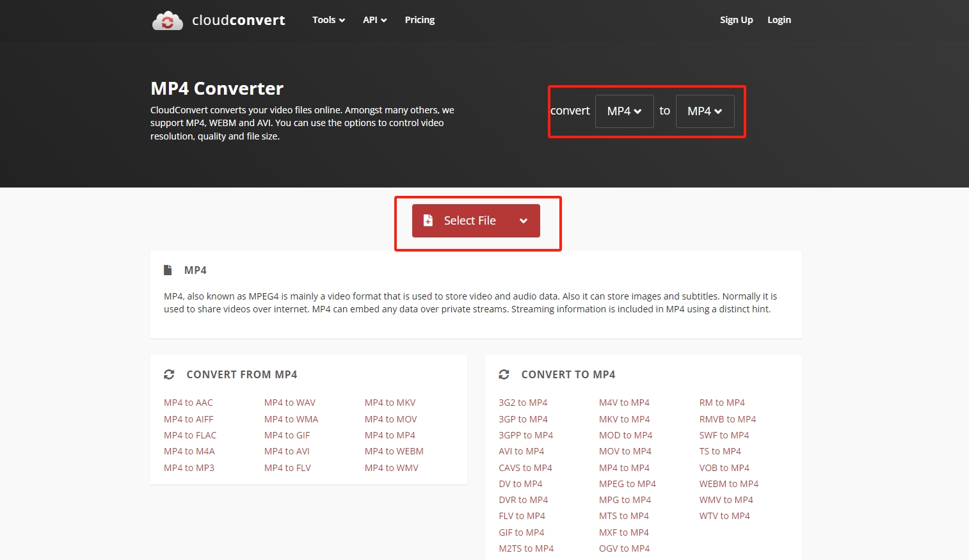Open WMV to MP4 converter link
The height and width of the screenshot is (560, 969).
click(x=726, y=500)
